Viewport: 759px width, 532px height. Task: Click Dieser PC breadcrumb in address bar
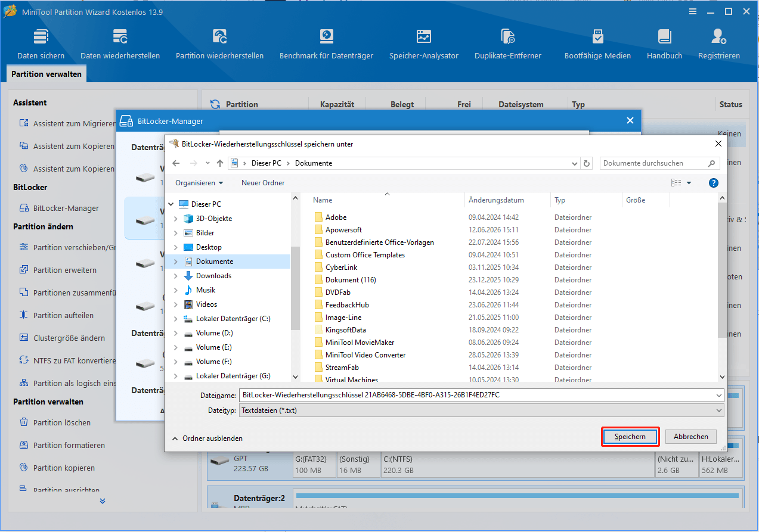tap(266, 163)
